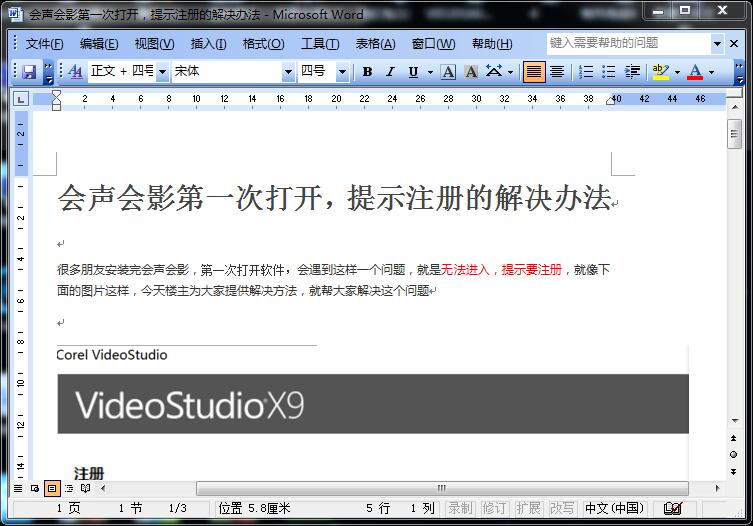Go to previous page browse button
This screenshot has width=753, height=526.
point(733,438)
